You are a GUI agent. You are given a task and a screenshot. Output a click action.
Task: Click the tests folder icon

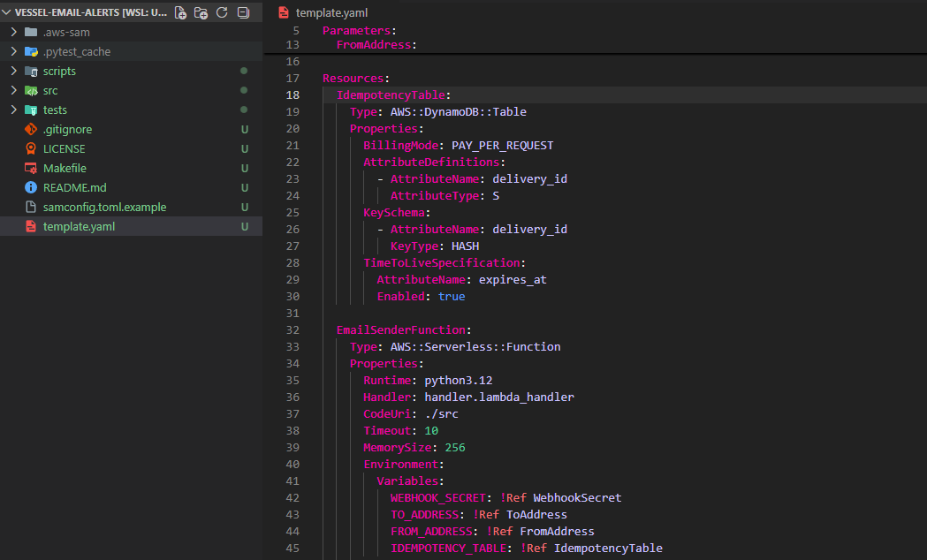click(31, 110)
